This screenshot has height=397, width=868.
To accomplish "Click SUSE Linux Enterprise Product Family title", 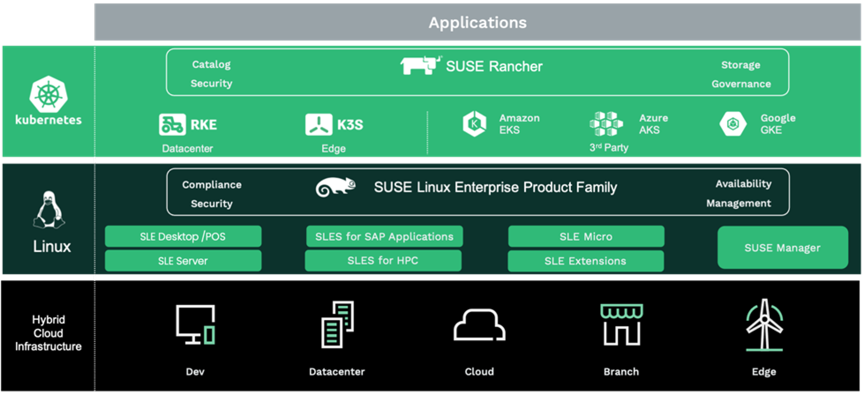I will click(495, 187).
